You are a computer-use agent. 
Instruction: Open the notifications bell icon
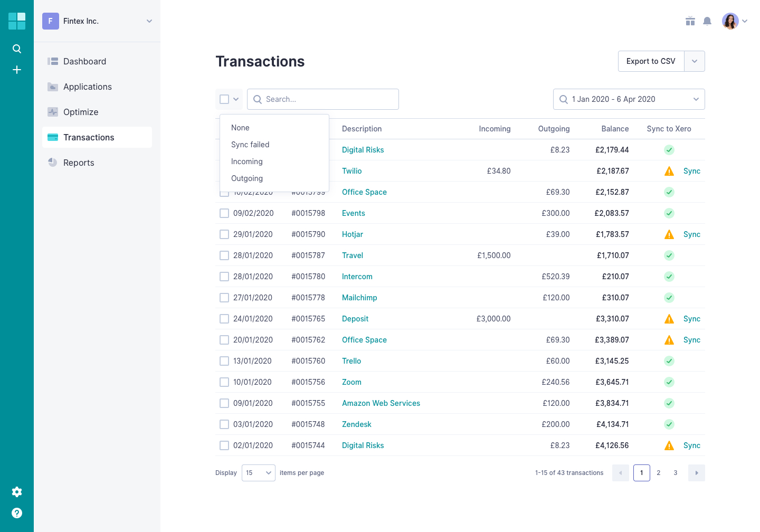coord(707,21)
